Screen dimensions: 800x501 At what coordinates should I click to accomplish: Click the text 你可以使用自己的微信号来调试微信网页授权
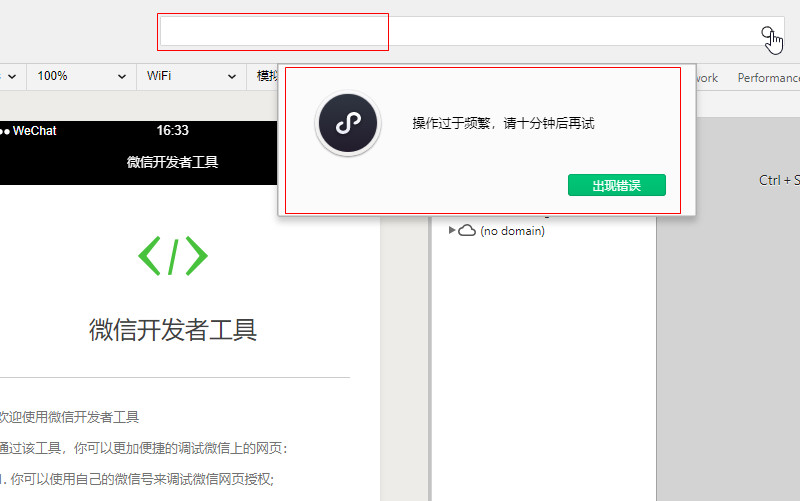click(x=142, y=479)
